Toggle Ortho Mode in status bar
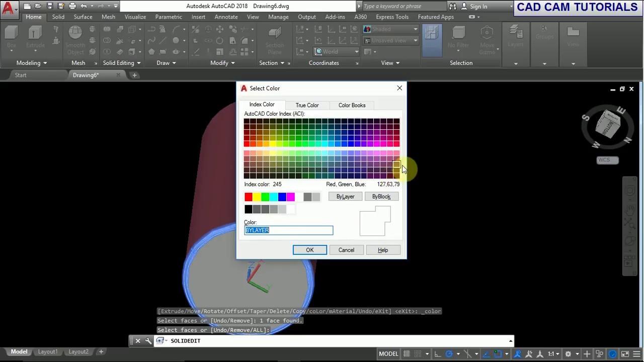644x362 pixels. click(x=438, y=354)
